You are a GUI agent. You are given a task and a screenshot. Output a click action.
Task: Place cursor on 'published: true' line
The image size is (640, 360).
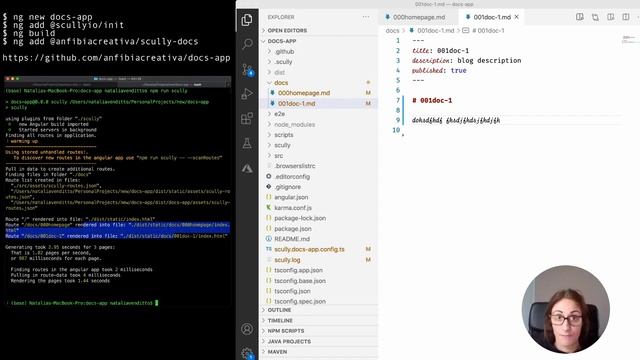coord(439,71)
